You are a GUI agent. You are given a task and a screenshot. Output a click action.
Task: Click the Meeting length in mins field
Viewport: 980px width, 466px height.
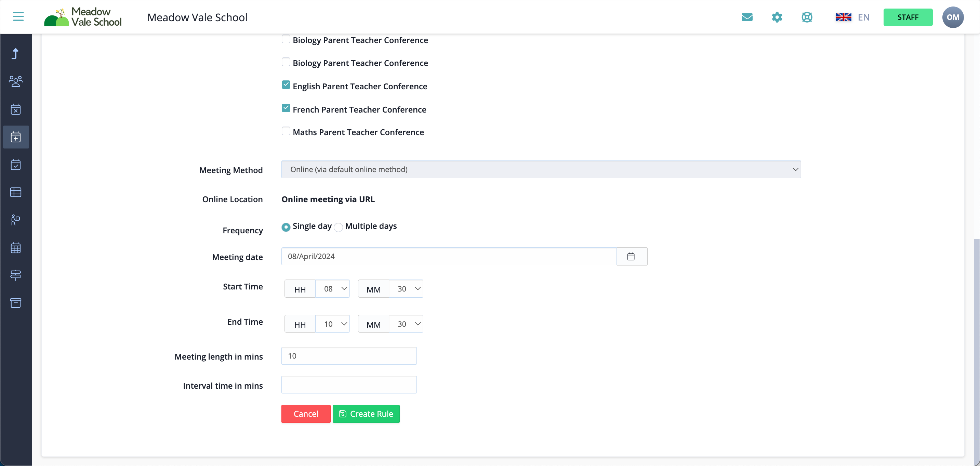349,356
